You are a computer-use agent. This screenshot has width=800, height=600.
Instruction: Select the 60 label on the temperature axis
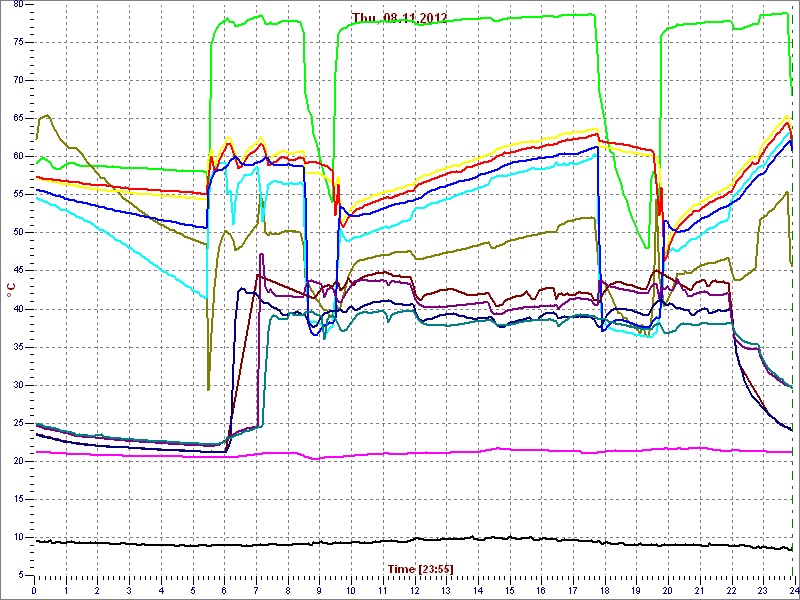point(17,156)
